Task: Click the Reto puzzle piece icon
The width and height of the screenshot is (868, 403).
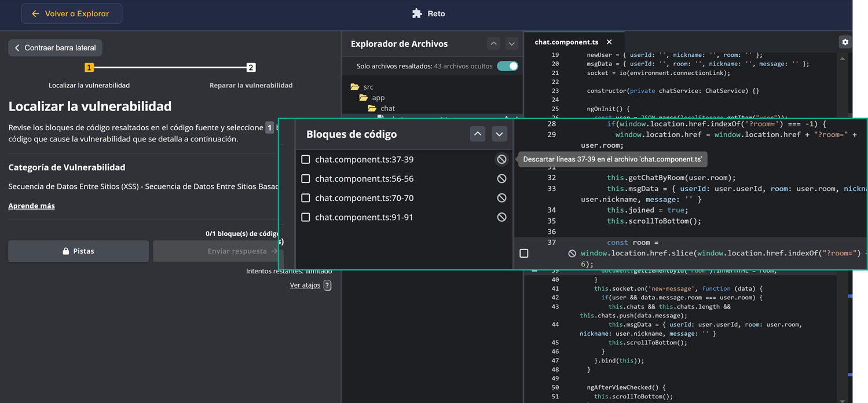Action: point(417,13)
